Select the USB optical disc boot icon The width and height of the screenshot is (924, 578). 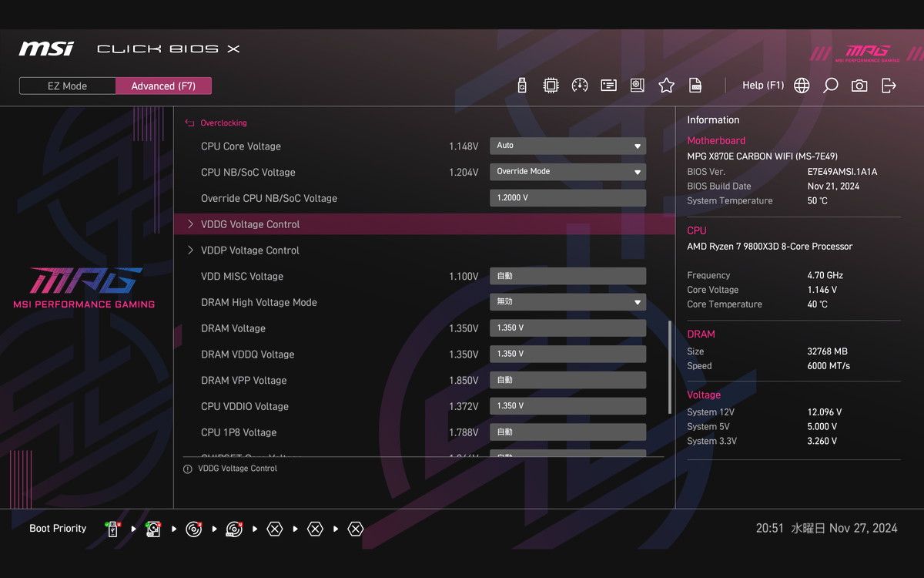[x=234, y=529]
